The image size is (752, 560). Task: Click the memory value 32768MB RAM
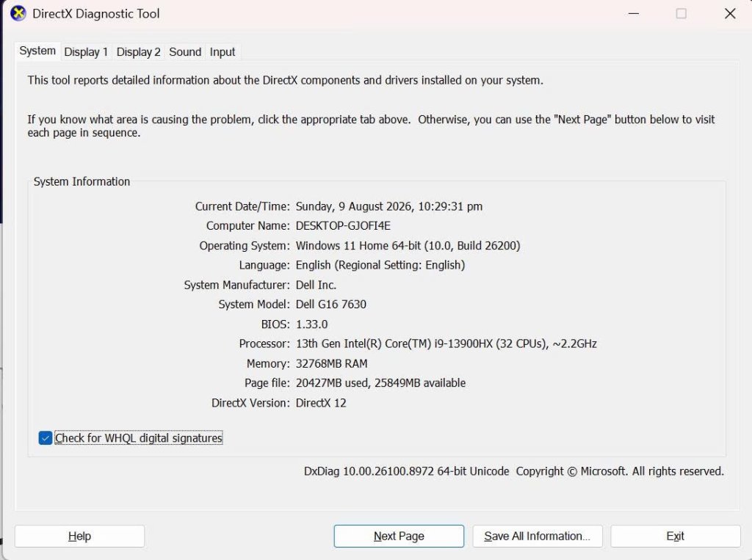click(331, 363)
